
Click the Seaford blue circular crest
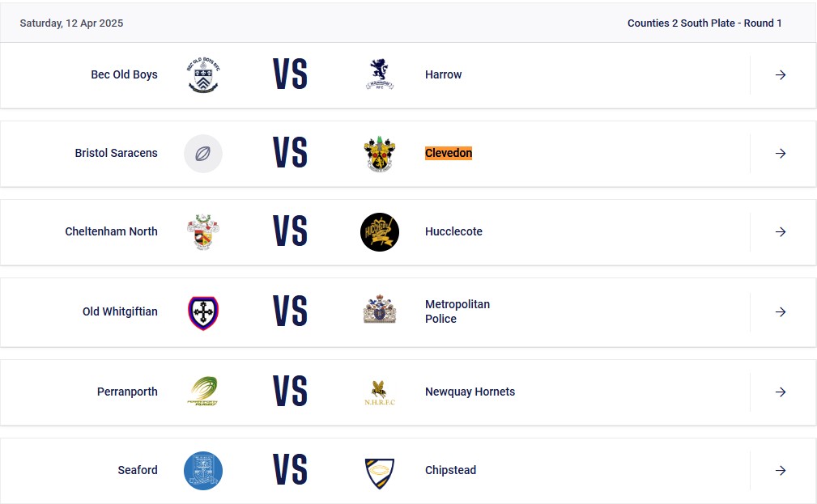203,470
